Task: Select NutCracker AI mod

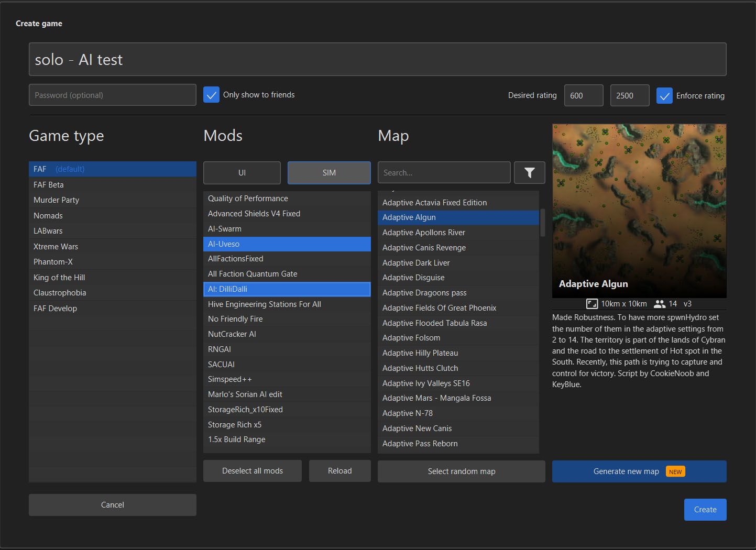Action: point(287,334)
